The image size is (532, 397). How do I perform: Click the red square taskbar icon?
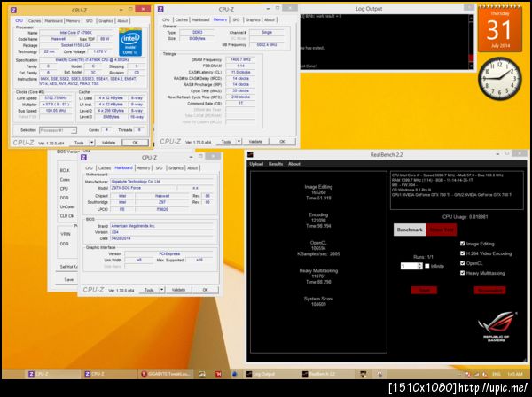tap(218, 374)
